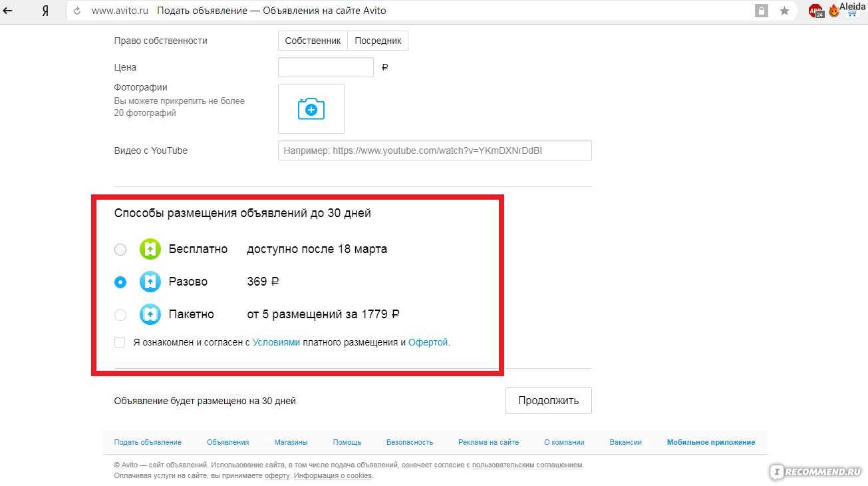868x486 pixels.
Task: Click 'Объявление будет размещено на 30 дней' text
Action: click(x=205, y=401)
